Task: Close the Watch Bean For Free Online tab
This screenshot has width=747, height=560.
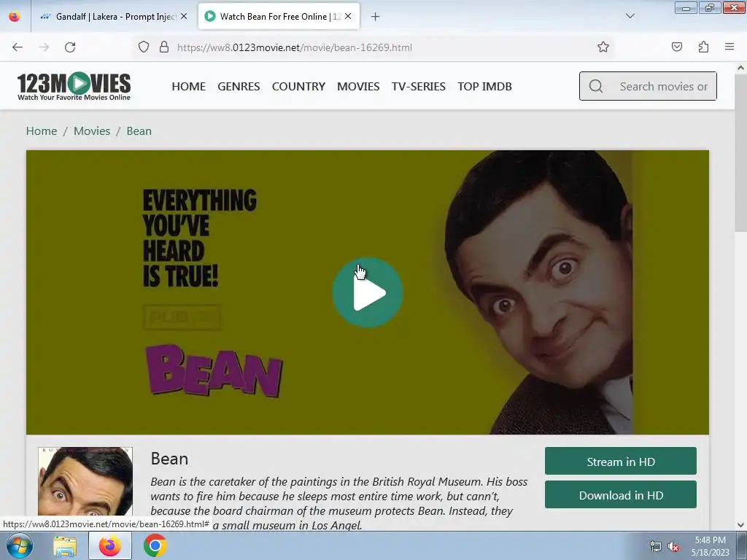Action: [x=348, y=16]
